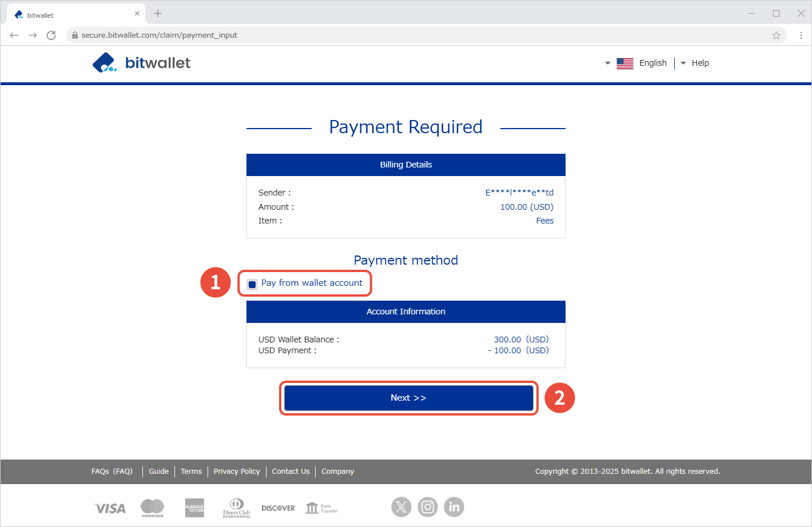The image size is (812, 527).
Task: Expand the English language dropdown
Action: (x=652, y=63)
